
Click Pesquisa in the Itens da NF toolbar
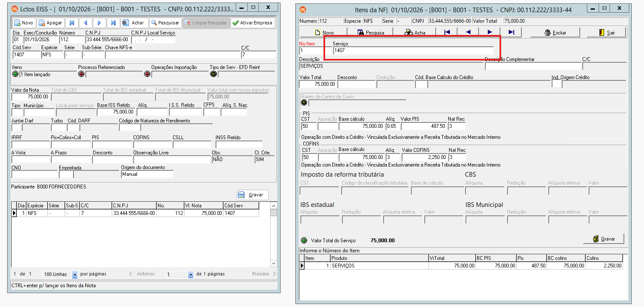[370, 32]
